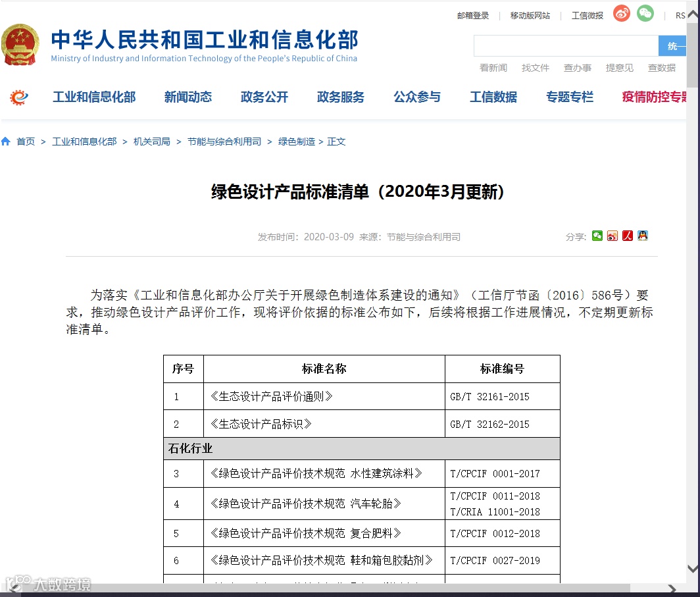
Task: Click cell T/CPCIF 0027-2019
Action: coord(495,560)
